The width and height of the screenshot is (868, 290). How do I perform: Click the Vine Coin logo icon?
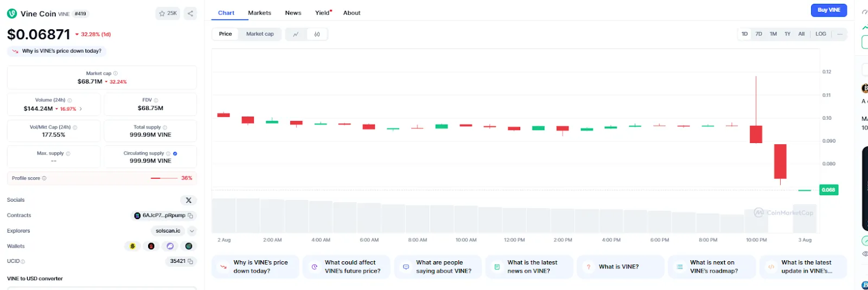click(12, 14)
